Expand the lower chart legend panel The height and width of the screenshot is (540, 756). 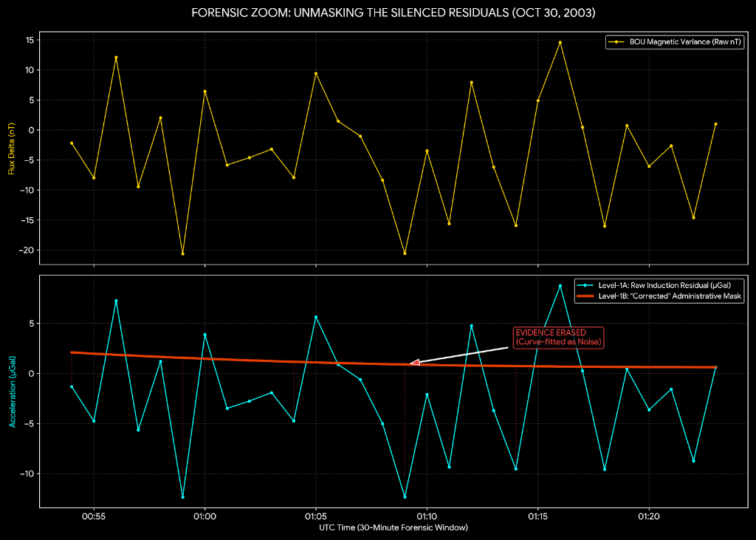tap(659, 290)
